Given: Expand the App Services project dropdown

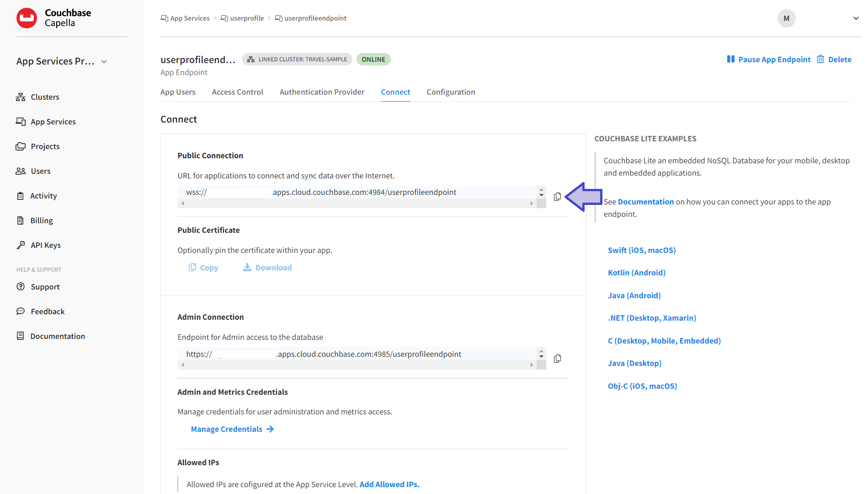Looking at the screenshot, I should tap(104, 62).
